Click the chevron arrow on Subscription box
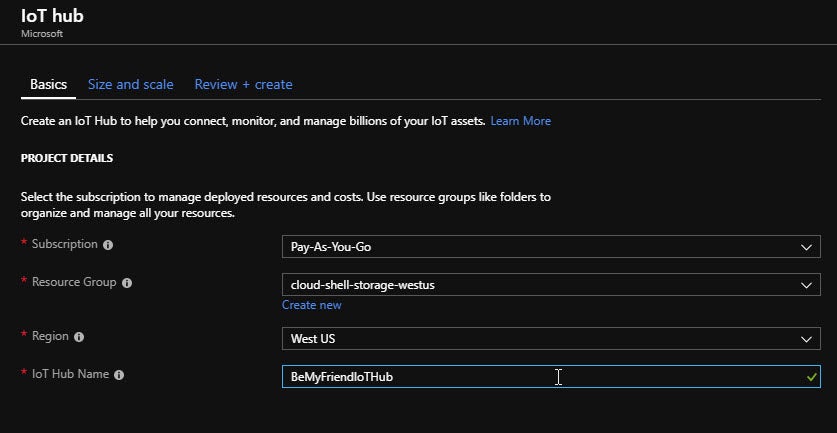The height and width of the screenshot is (433, 837). pos(807,247)
